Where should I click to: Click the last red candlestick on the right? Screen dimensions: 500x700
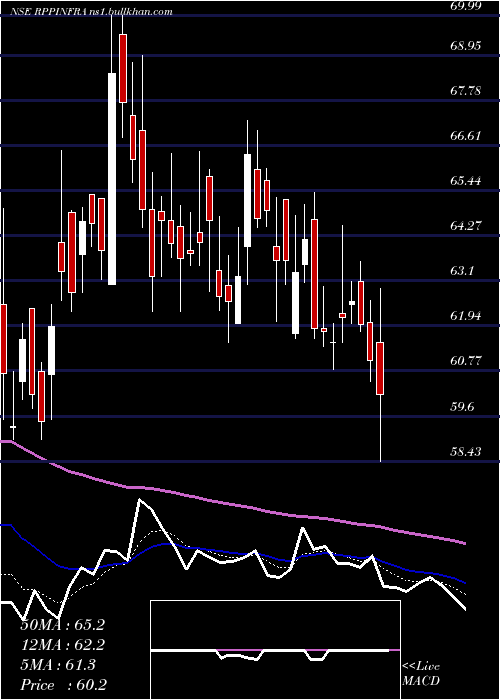[x=380, y=368]
